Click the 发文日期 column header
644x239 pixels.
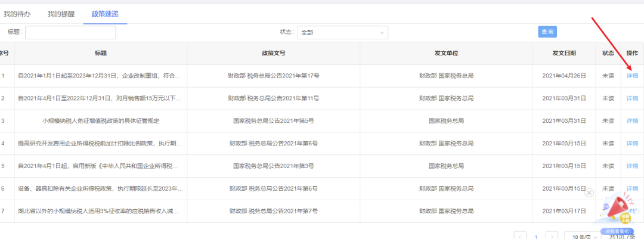[564, 53]
